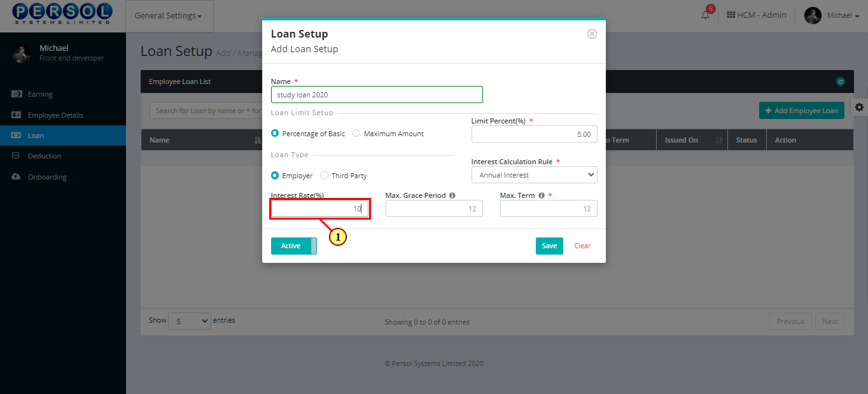Screen dimensions: 868x394
Task: Expand the General Settings menu
Action: coord(168,16)
